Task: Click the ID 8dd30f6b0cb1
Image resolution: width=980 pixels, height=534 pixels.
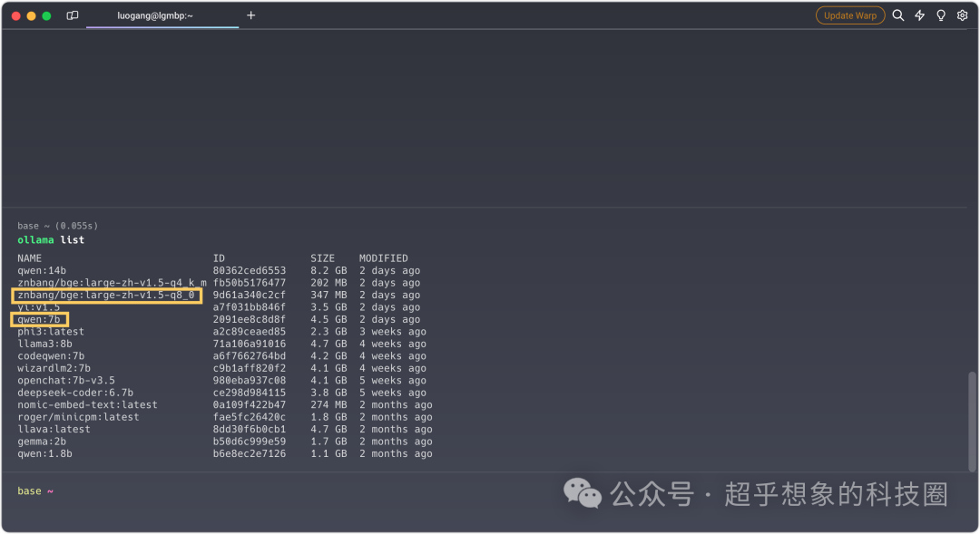Action: [x=250, y=429]
